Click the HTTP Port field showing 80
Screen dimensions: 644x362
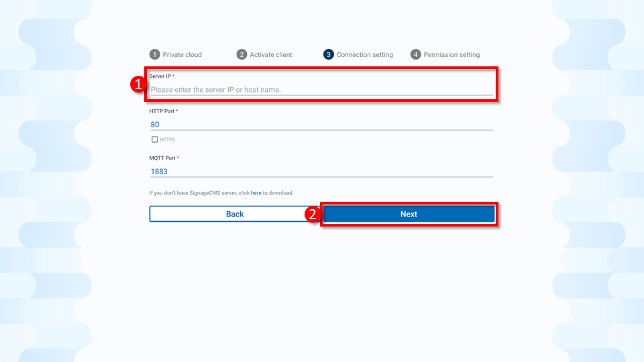point(321,125)
